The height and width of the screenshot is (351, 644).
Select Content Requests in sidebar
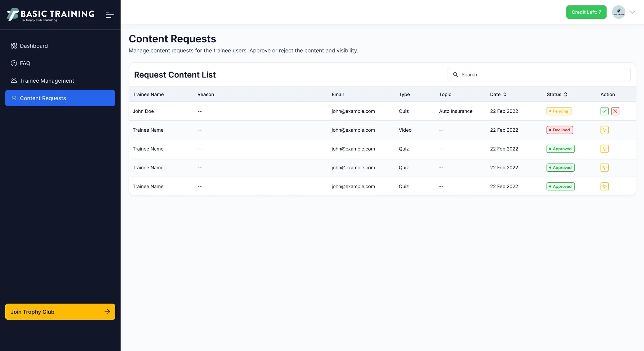pos(60,98)
